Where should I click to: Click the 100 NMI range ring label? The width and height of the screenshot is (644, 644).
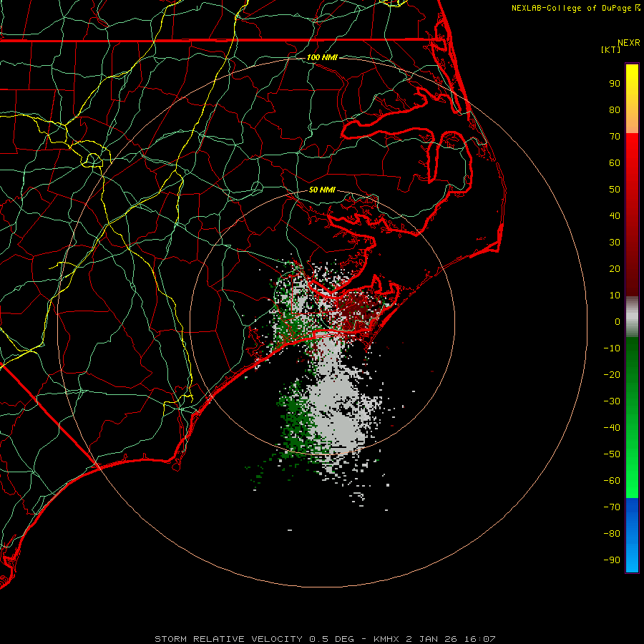click(322, 57)
